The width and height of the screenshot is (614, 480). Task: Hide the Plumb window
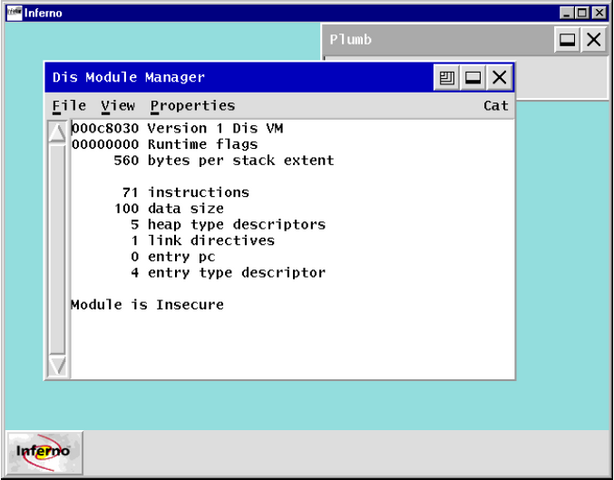[567, 40]
